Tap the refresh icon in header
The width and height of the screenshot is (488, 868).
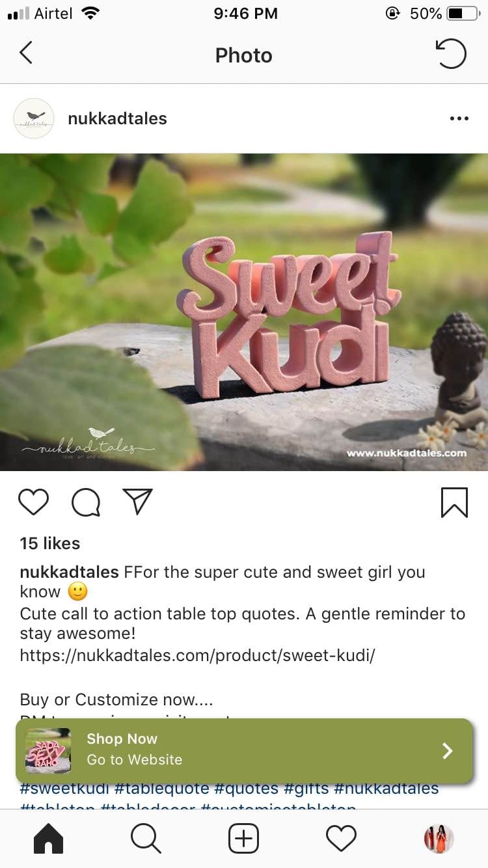[x=451, y=54]
